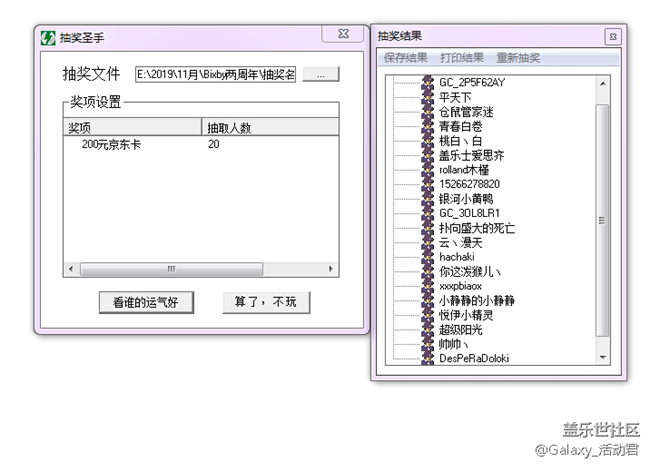Click the 抽奖文件 path input field
This screenshot has width=650, height=472.
(216, 75)
